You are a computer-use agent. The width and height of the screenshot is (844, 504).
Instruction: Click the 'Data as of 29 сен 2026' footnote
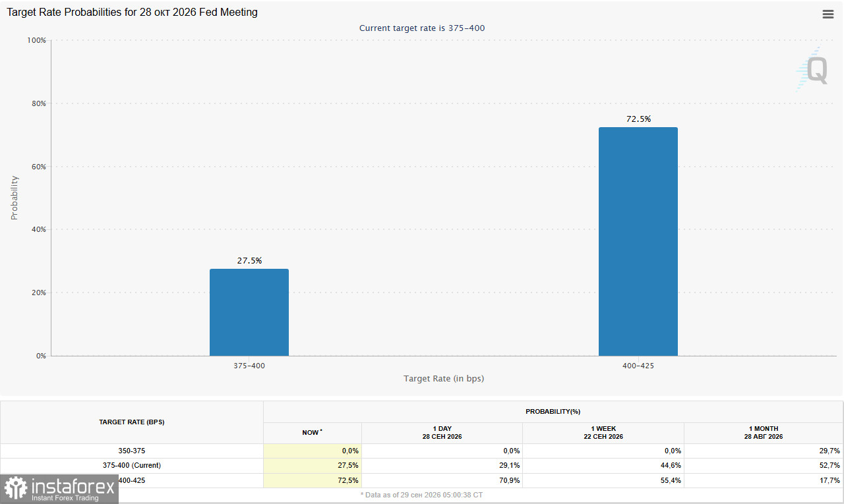(422, 494)
